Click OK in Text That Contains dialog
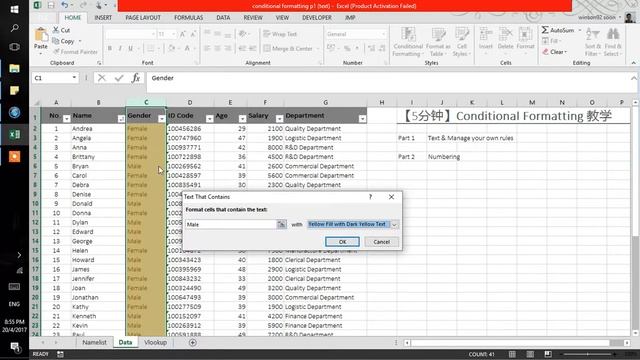The height and width of the screenshot is (360, 640). 342,242
